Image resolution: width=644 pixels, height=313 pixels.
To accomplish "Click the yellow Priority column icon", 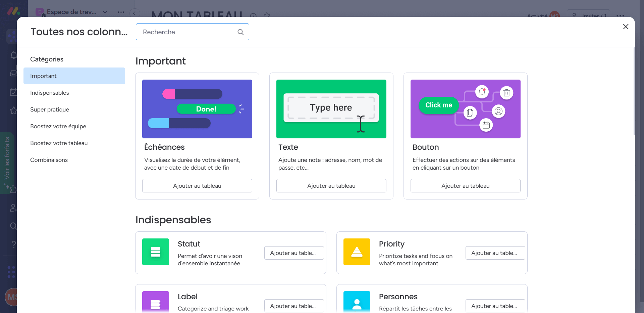I will click(357, 252).
